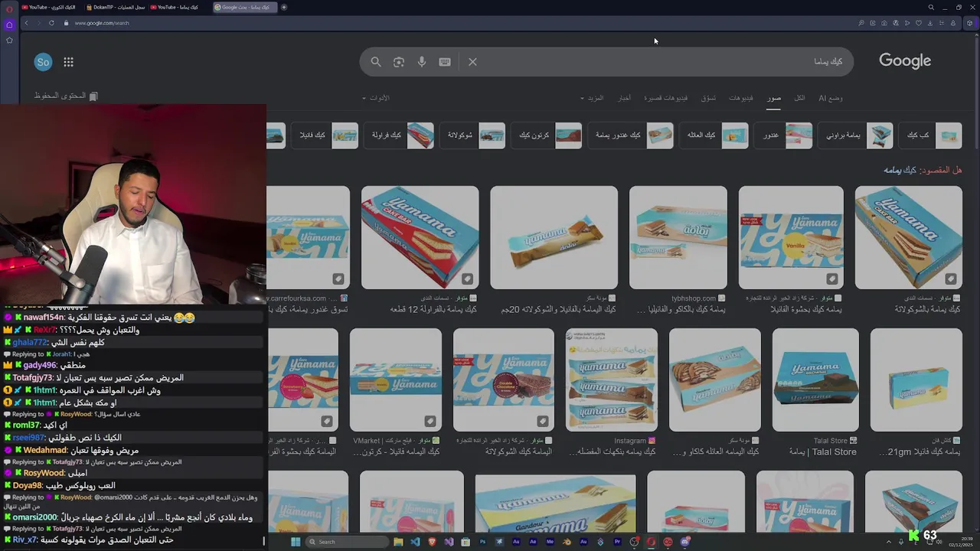
Task: Open browser downloads icon
Action: coord(929,23)
